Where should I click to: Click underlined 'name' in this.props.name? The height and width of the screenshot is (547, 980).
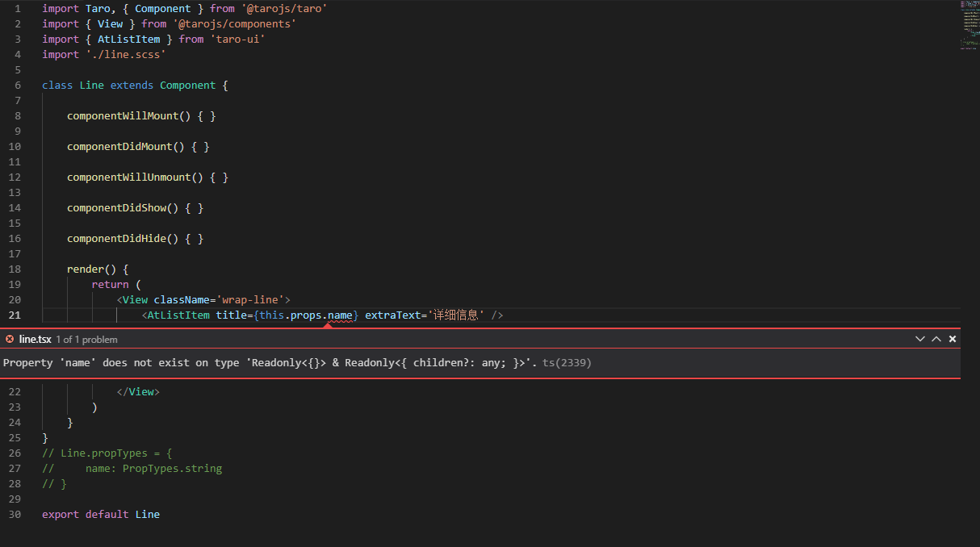[x=340, y=315]
